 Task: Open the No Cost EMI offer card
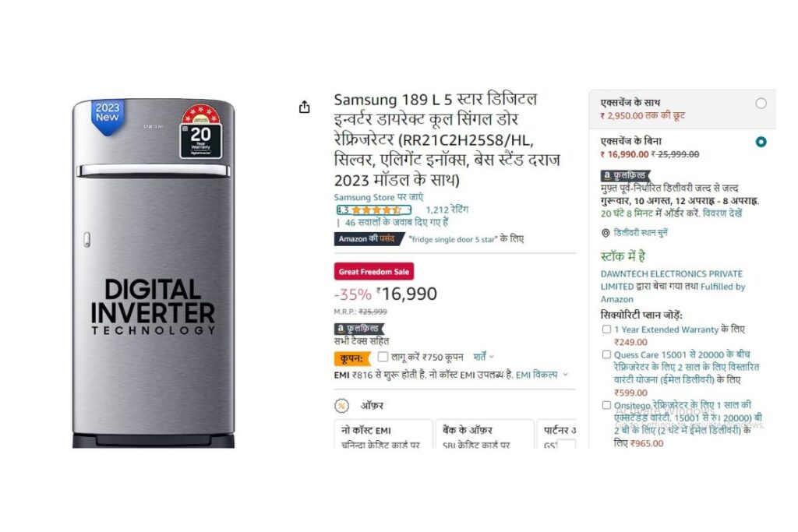tap(383, 435)
